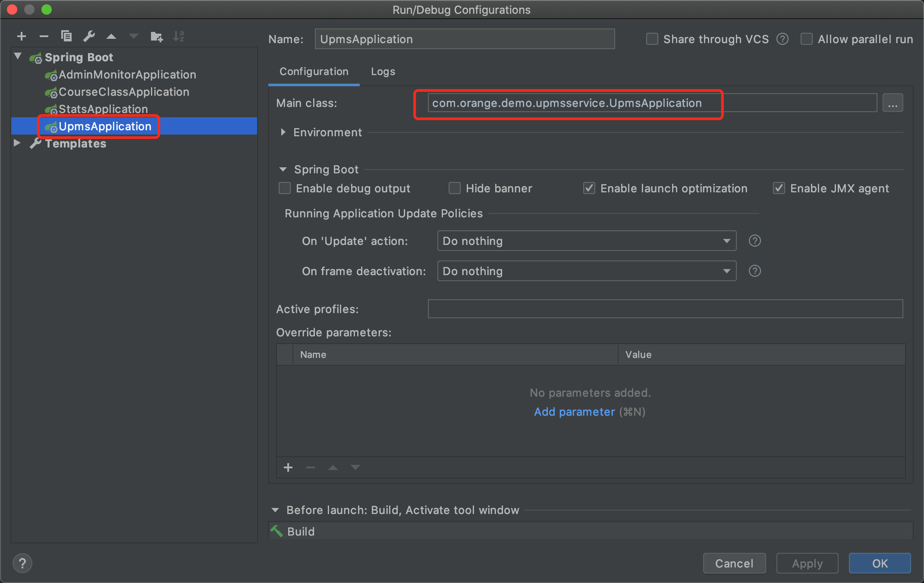Open Edit Templates wrench icon
This screenshot has height=583, width=924.
tap(89, 36)
